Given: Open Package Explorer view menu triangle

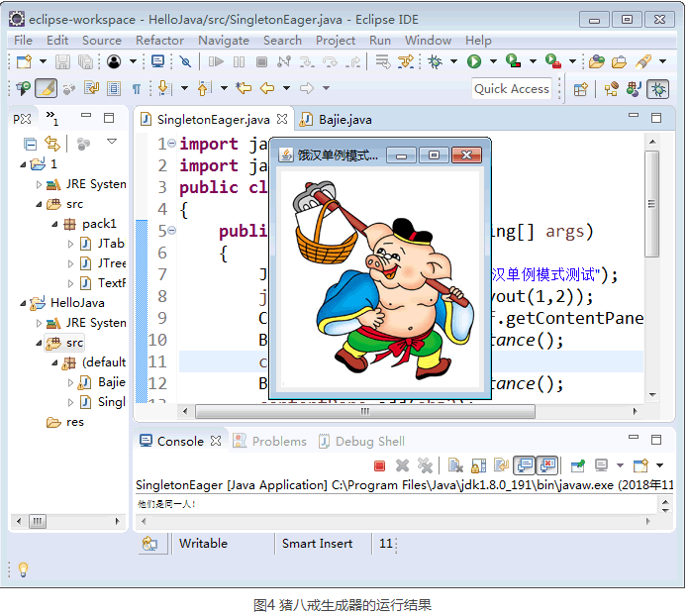Looking at the screenshot, I should 112,142.
